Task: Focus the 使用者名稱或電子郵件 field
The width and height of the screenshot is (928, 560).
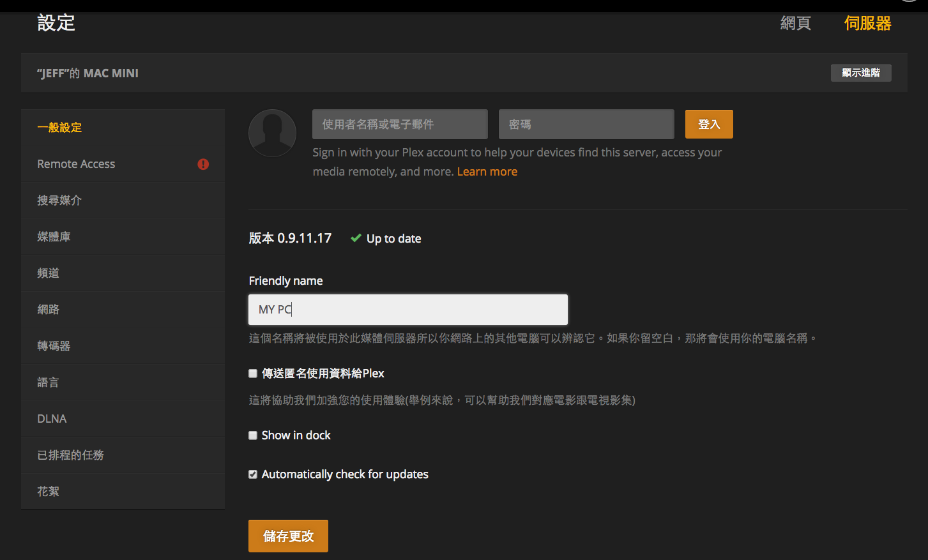Action: click(400, 125)
